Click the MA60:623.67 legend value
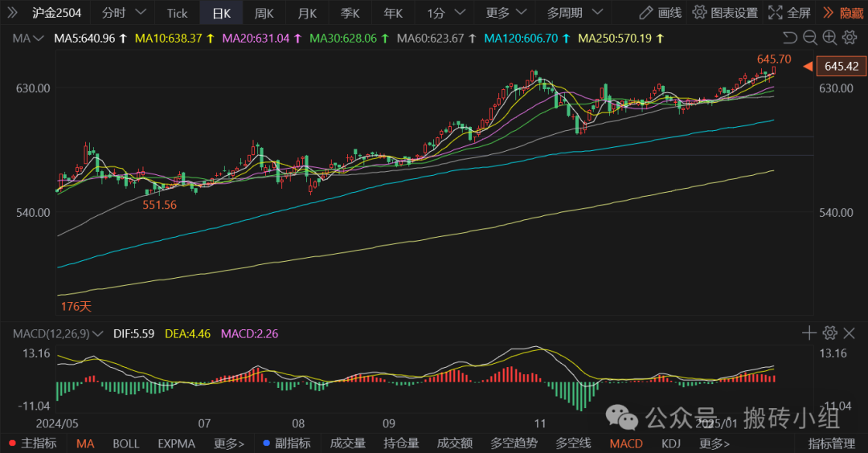Screen dimensions: 868x453 click(x=431, y=39)
